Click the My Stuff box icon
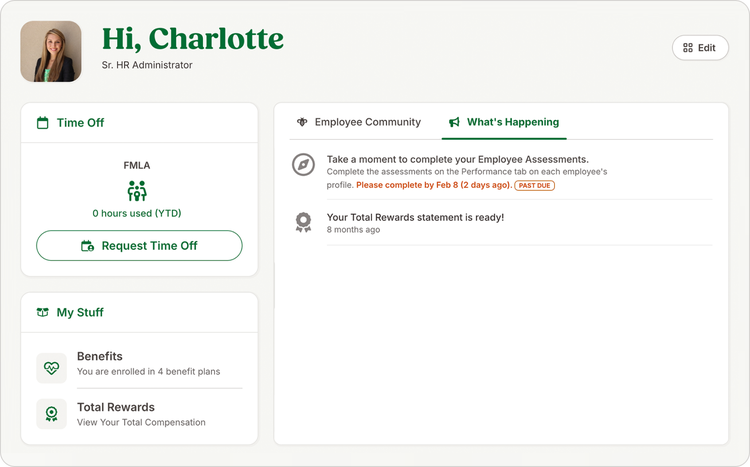 point(43,312)
